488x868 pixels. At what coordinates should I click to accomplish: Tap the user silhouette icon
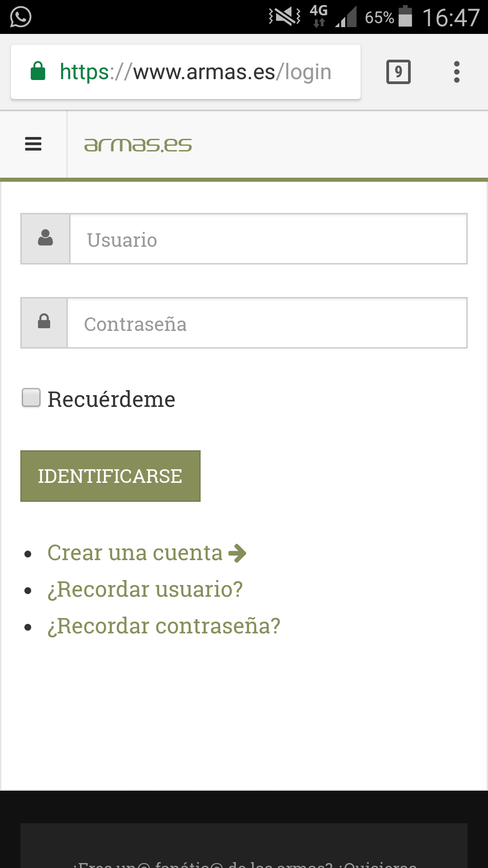point(45,238)
